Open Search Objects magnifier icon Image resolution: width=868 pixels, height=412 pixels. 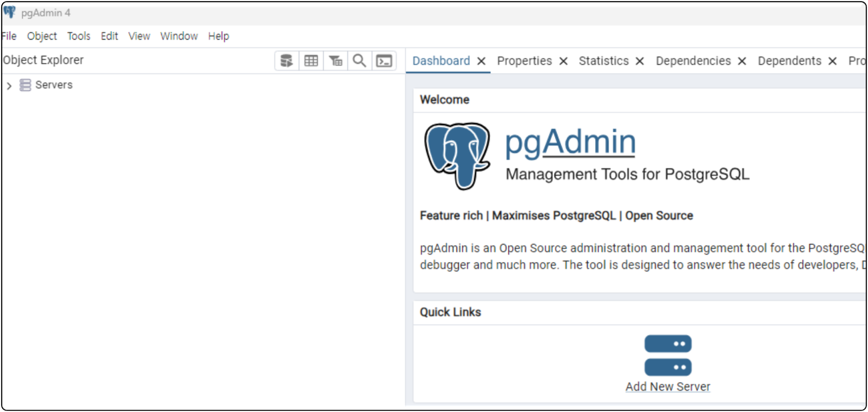coord(360,61)
